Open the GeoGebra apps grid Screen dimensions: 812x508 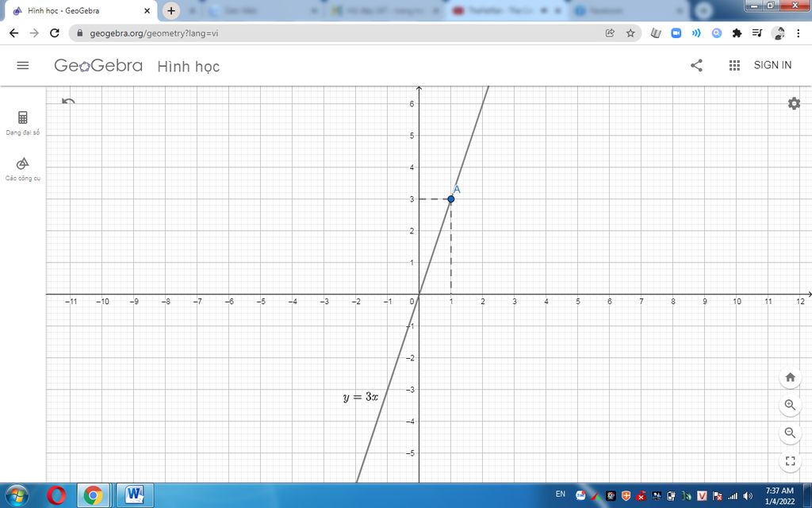pos(734,65)
